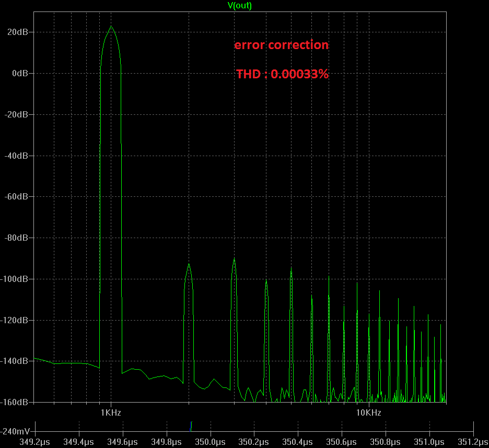Click the -160dB axis label
The width and height of the screenshot is (489, 448).
(14, 402)
